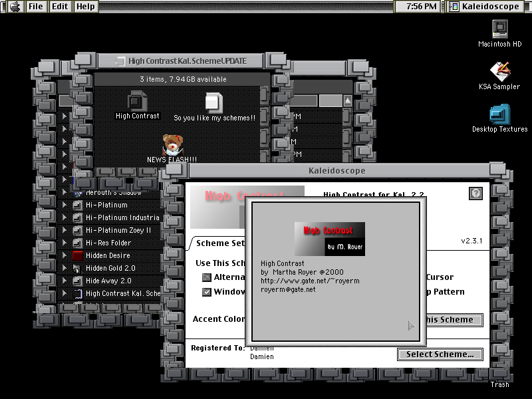Viewport: 532px width, 399px height.
Task: Click the "3 items, 7.94 GB available" header
Action: (183, 79)
